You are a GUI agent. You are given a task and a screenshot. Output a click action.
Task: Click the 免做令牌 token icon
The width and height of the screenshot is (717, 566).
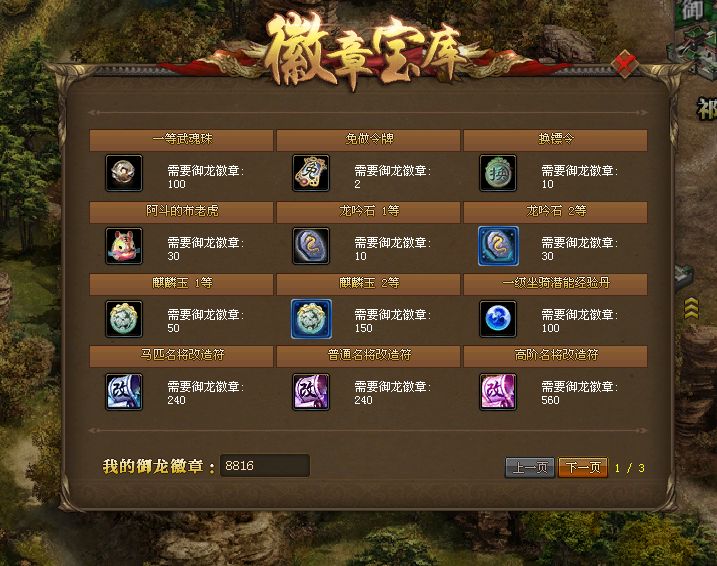[x=311, y=173]
